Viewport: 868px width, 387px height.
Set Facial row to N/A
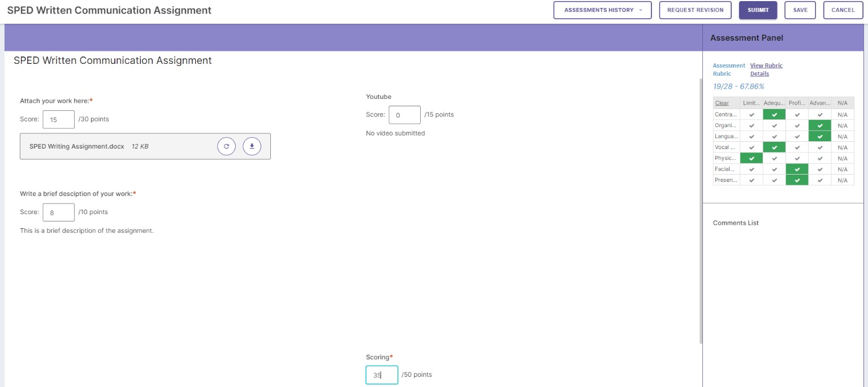pos(843,169)
